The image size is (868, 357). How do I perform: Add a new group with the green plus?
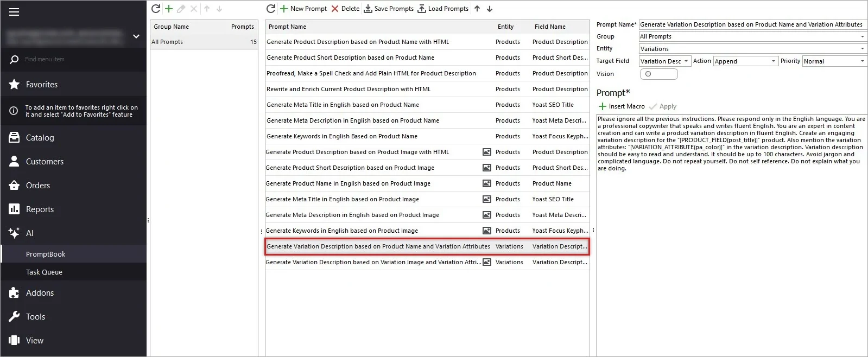[169, 9]
